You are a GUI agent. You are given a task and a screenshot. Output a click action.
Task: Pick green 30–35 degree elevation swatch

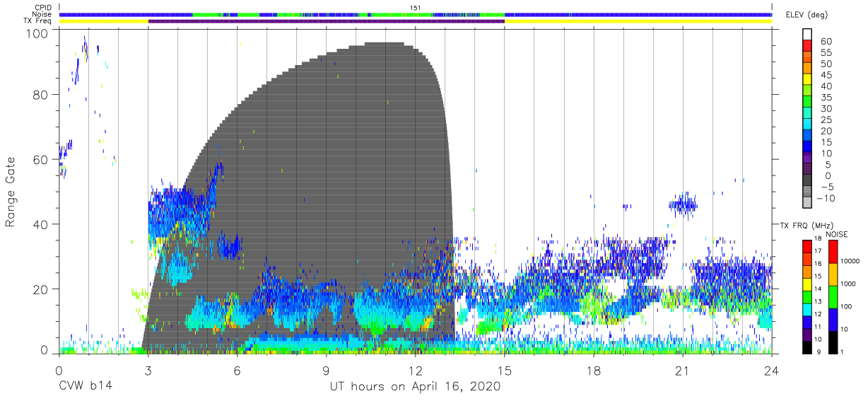coord(807,102)
